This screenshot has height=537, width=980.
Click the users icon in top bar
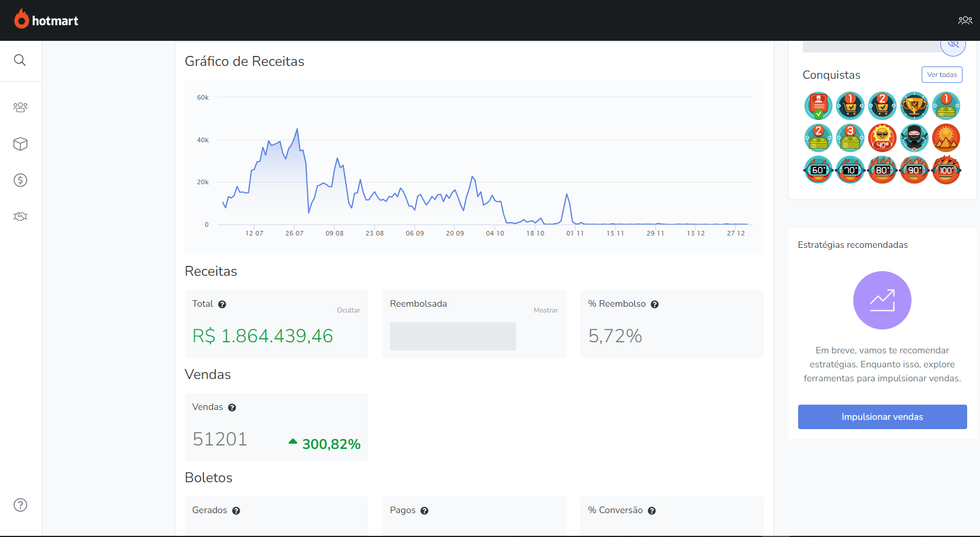click(x=965, y=20)
